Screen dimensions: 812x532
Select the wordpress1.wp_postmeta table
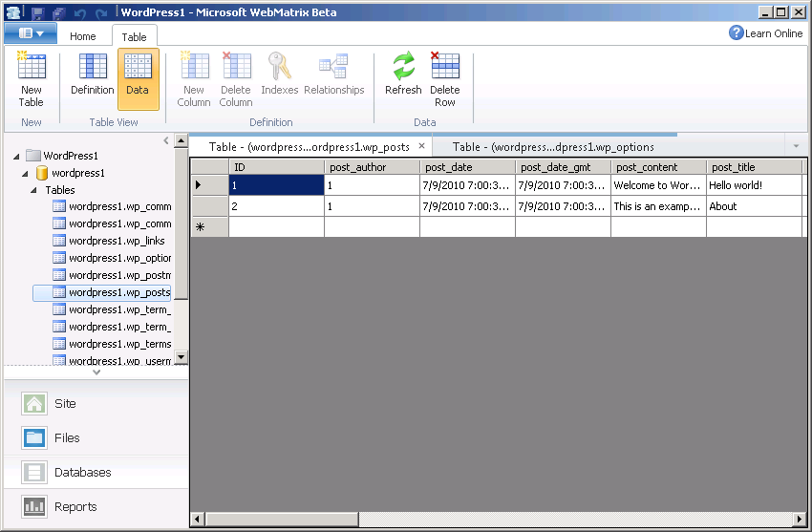[112, 275]
